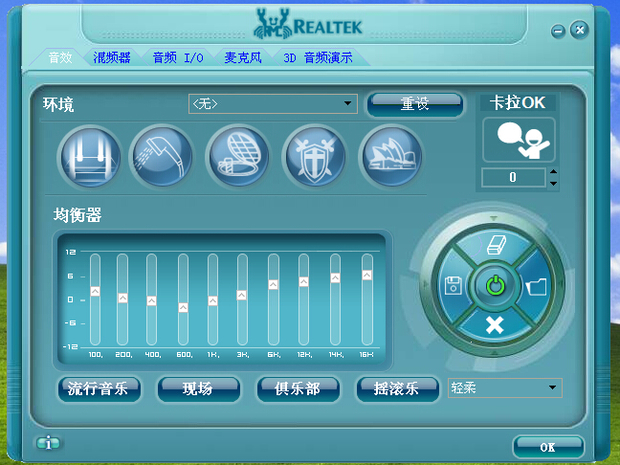The height and width of the screenshot is (465, 620).
Task: Choose the opera house environment icon
Action: click(x=391, y=157)
